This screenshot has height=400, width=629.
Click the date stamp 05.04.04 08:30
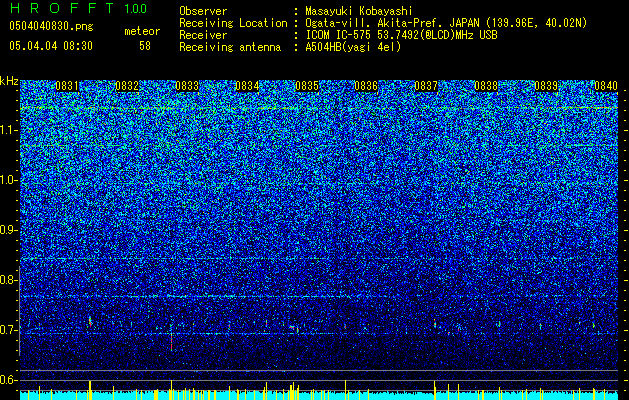tap(51, 45)
